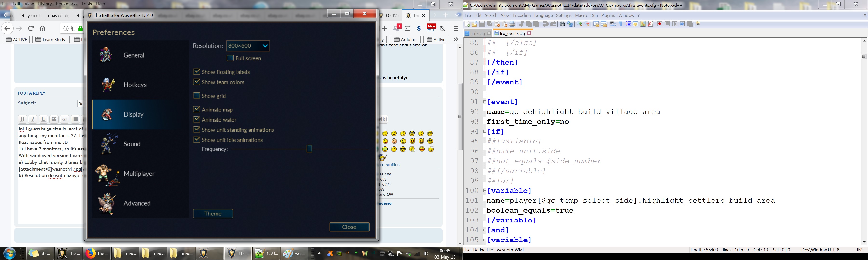Click Firefox home icon
The image size is (868, 260).
coord(42,29)
